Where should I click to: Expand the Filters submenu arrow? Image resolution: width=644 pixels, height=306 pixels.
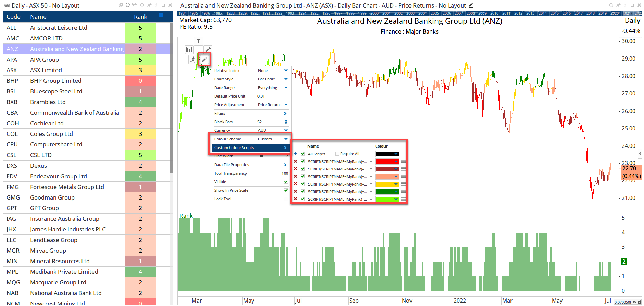285,113
